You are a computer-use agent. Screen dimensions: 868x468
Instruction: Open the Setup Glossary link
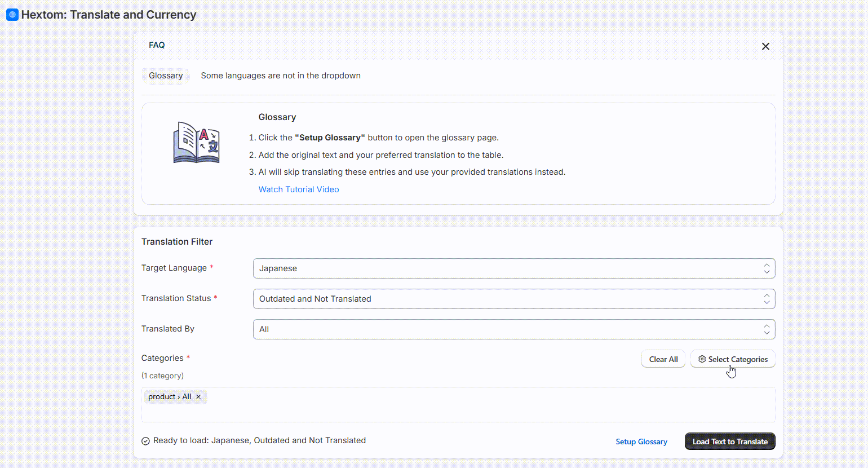[641, 441]
